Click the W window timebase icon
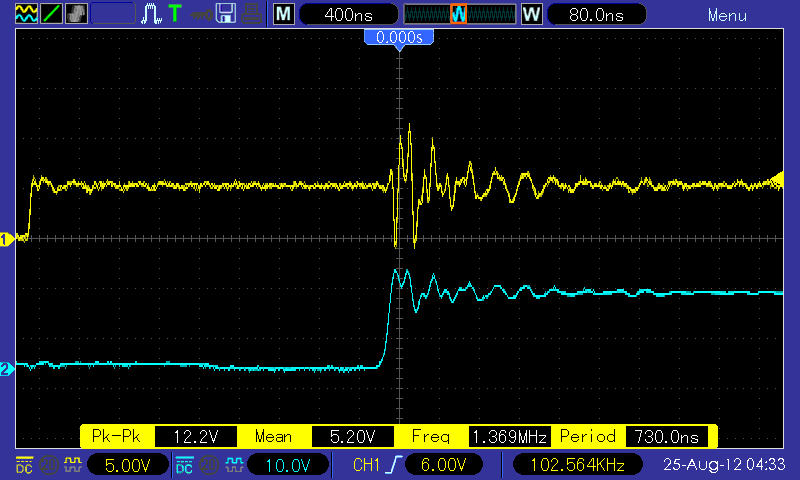 (x=531, y=14)
